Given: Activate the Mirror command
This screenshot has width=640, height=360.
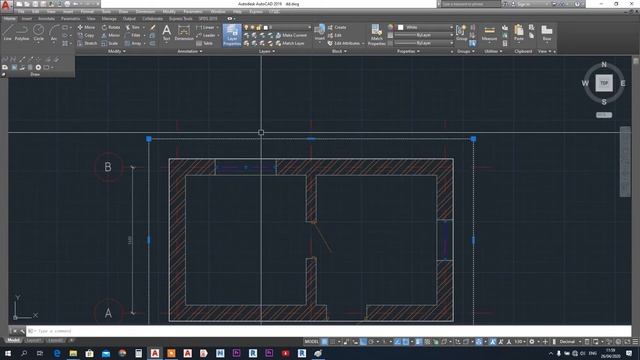Looking at the screenshot, I should pos(111,36).
